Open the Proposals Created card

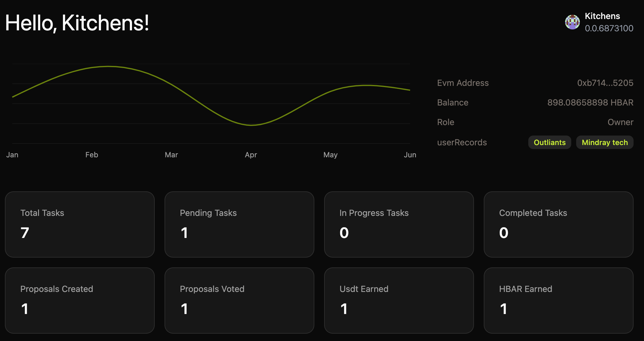coord(80,301)
